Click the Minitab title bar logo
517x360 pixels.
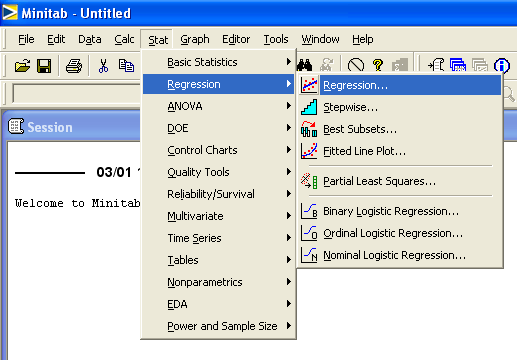[10, 13]
